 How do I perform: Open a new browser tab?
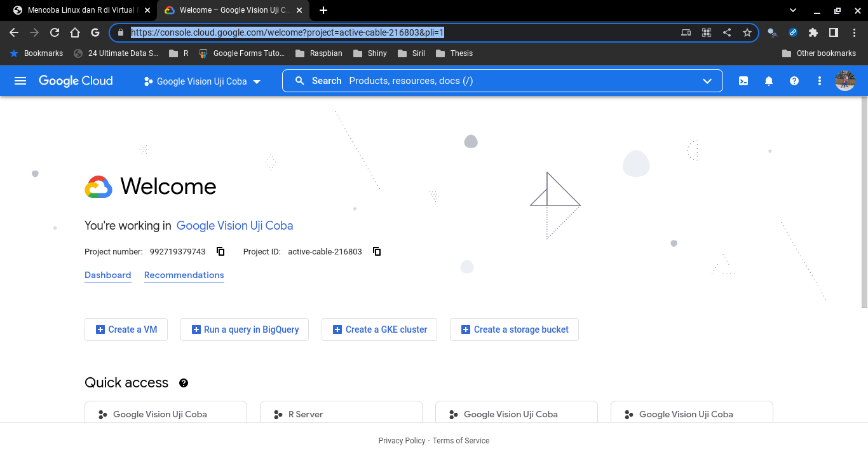[323, 10]
